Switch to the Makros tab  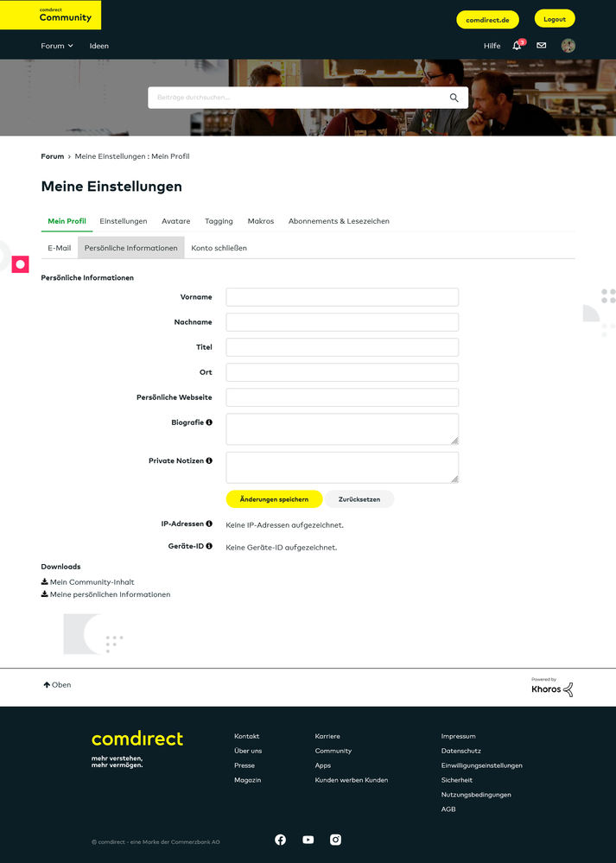tap(260, 220)
